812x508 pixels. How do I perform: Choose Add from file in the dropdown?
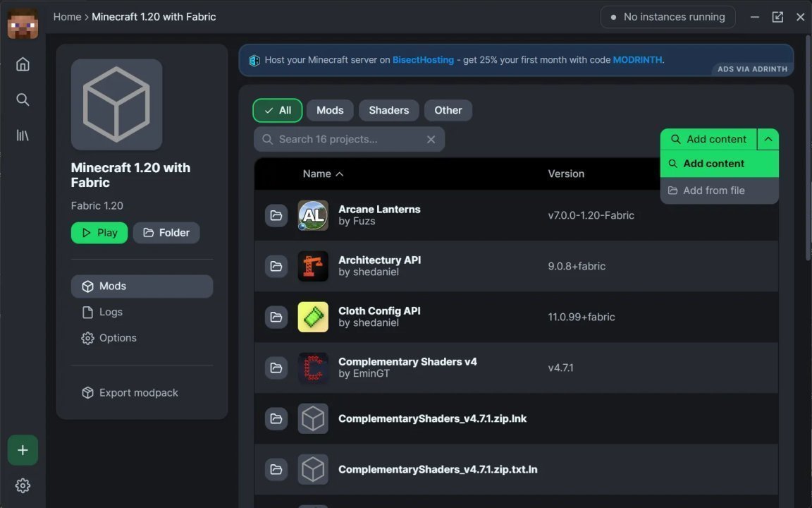click(713, 190)
